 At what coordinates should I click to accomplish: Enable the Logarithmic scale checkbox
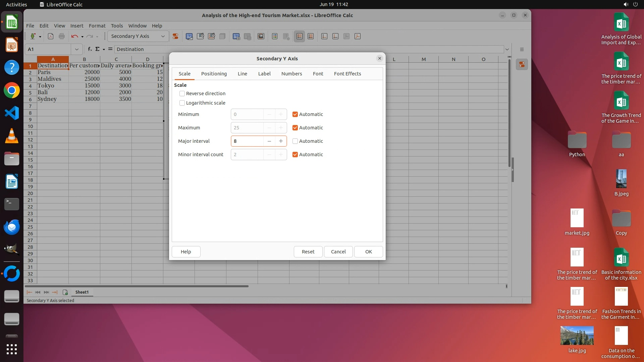click(182, 103)
